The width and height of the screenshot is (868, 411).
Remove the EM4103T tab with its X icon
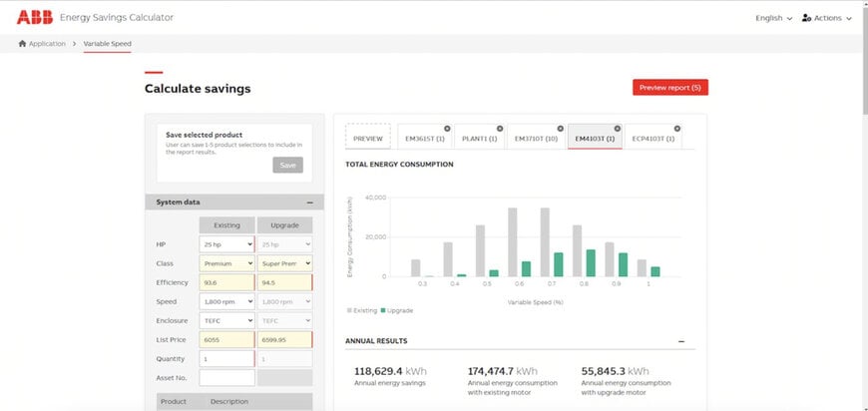(x=618, y=129)
